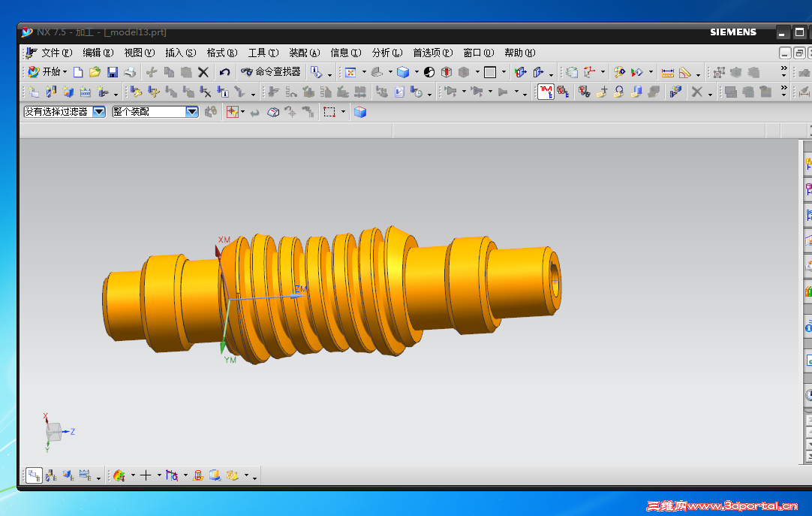Click the measure distance ruler icon
The width and height of the screenshot is (812, 516).
(x=667, y=73)
